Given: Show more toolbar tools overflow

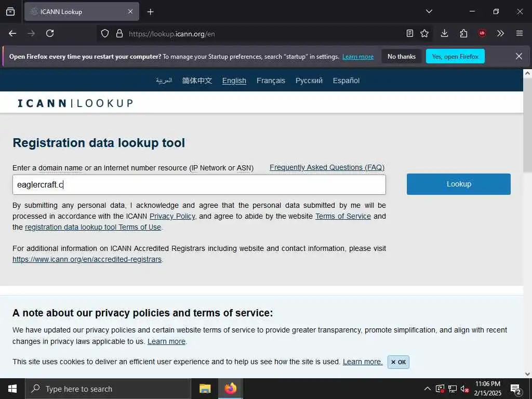Looking at the screenshot, I should 500,33.
